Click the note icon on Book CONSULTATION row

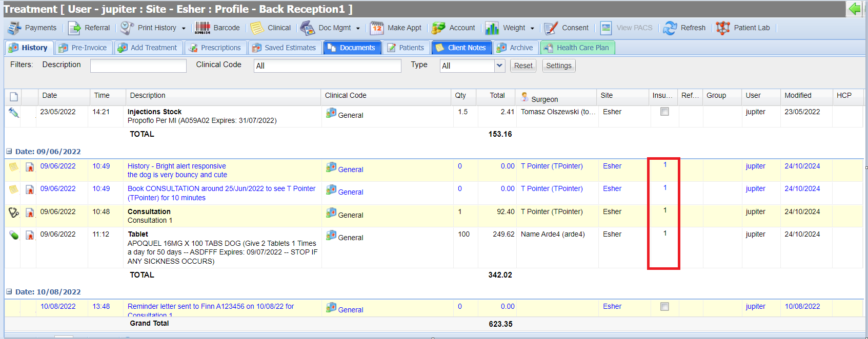point(13,189)
